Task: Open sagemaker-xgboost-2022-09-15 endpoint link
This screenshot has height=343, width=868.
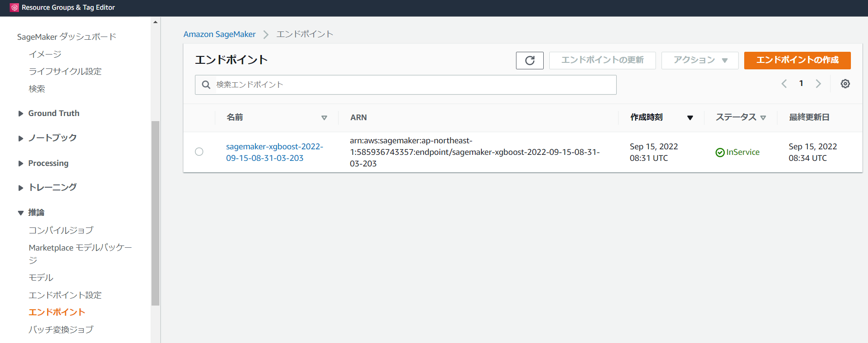Action: [274, 152]
